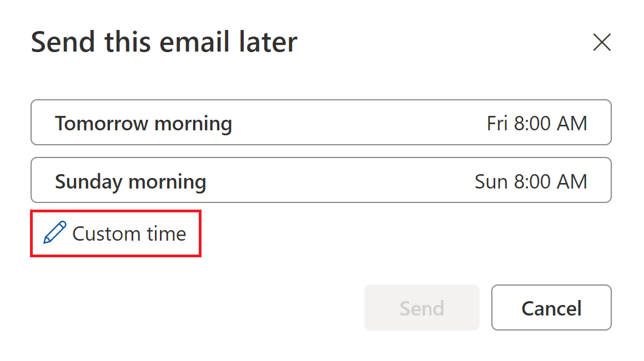Click the Custom time text label

coord(129,234)
